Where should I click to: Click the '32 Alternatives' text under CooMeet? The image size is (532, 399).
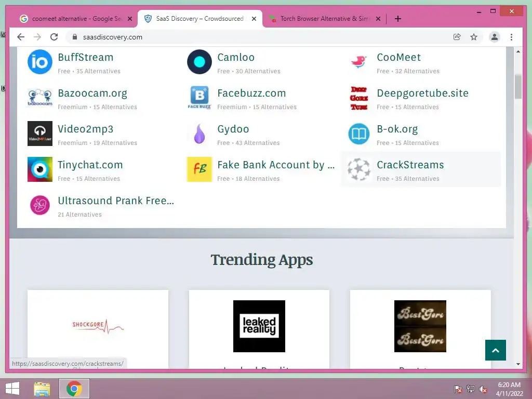tap(417, 71)
